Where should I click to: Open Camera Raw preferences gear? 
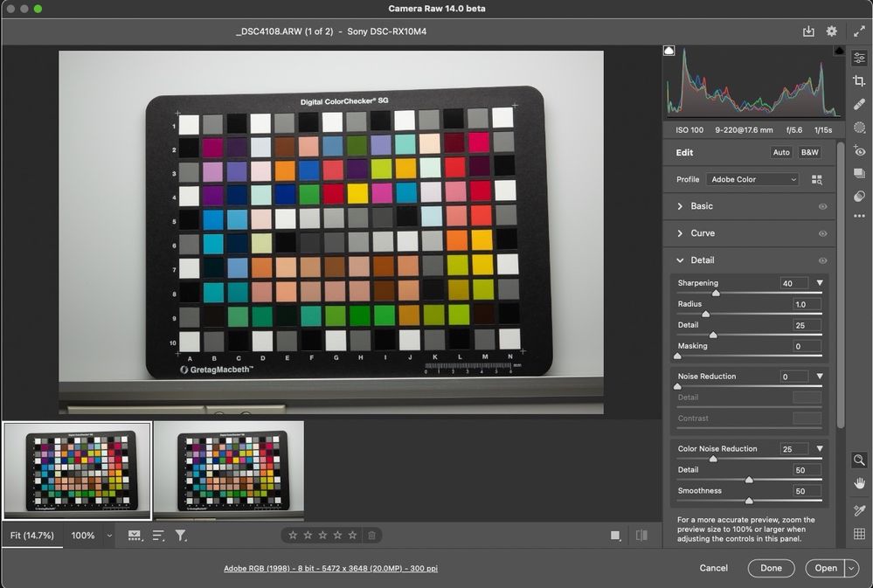(x=831, y=31)
